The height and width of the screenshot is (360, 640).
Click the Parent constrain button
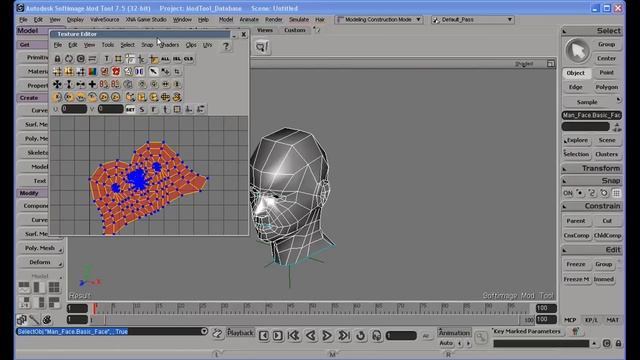click(x=576, y=221)
